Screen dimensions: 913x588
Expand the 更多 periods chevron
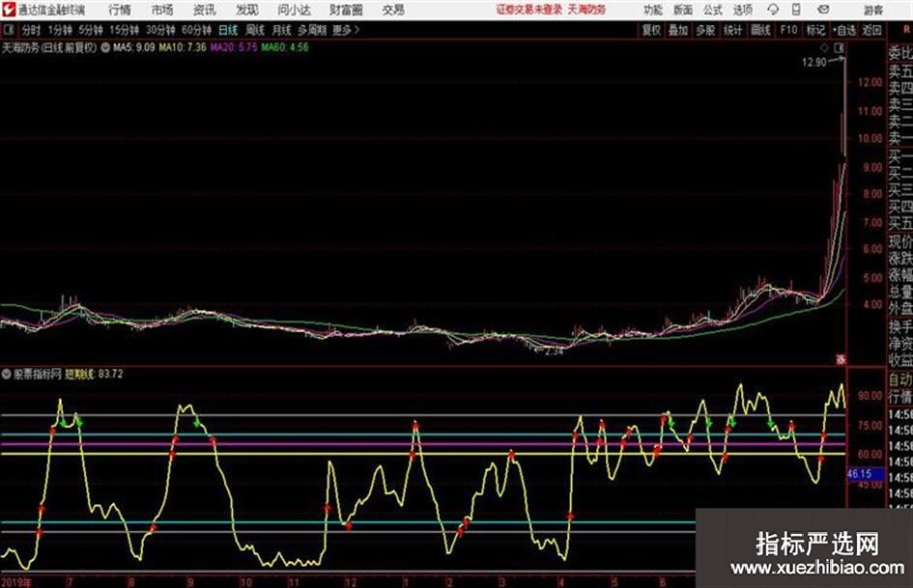coord(346,30)
